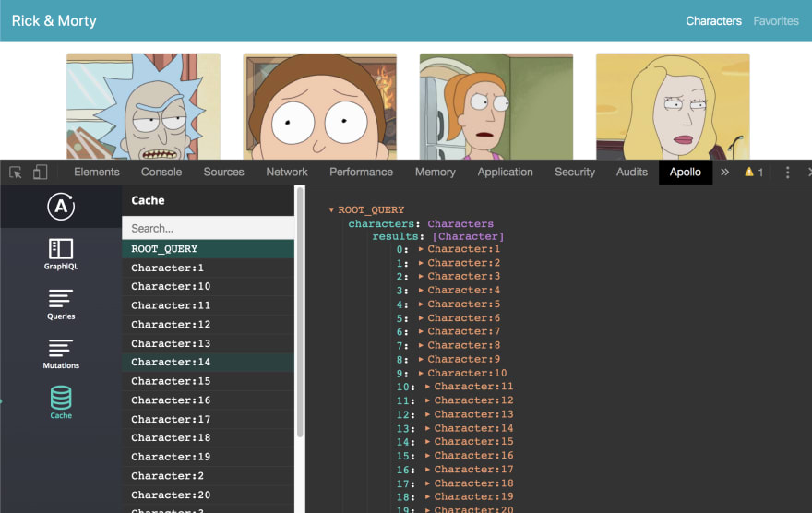812x513 pixels.
Task: Open the Security tab
Action: (574, 172)
